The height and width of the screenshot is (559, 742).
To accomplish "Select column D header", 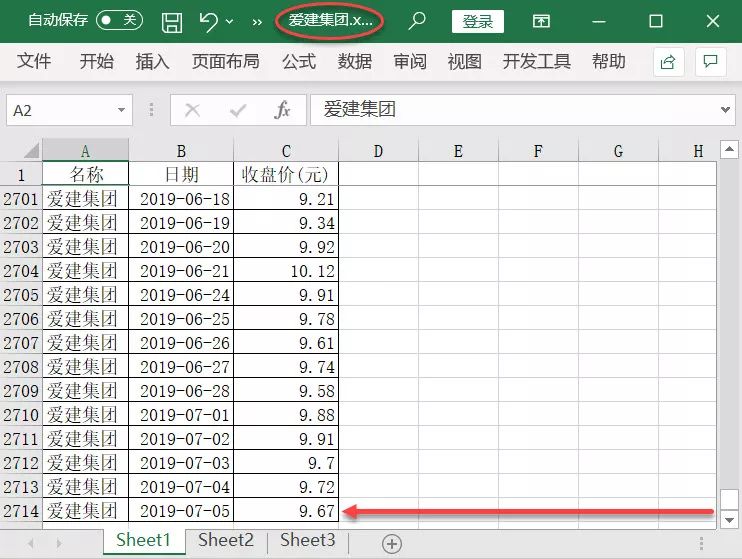I will tap(378, 151).
